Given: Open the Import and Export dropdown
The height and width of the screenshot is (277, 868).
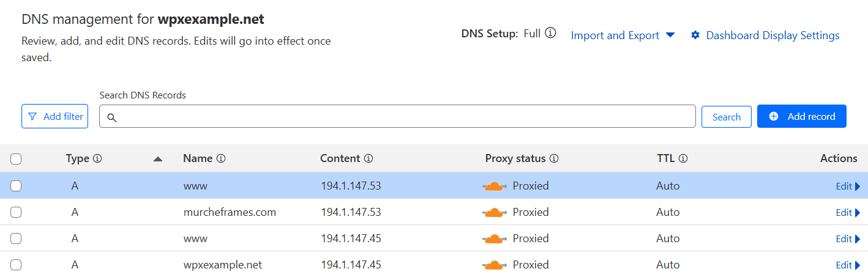Looking at the screenshot, I should pyautogui.click(x=623, y=35).
